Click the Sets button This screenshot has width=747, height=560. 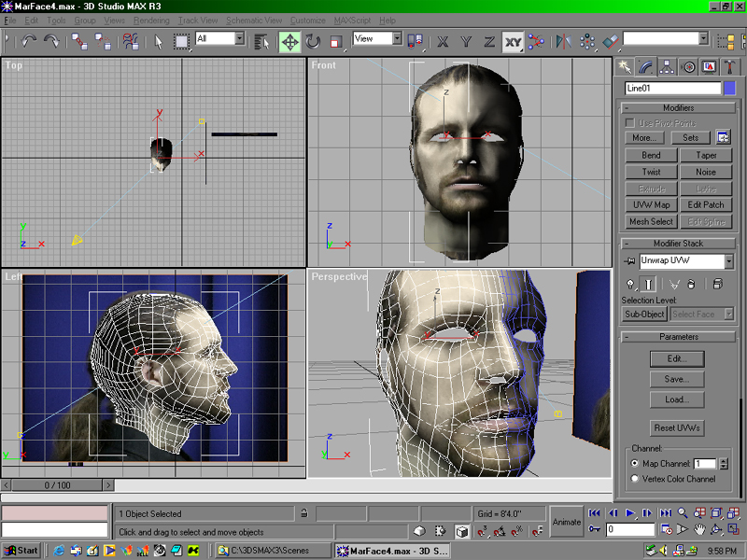(690, 137)
